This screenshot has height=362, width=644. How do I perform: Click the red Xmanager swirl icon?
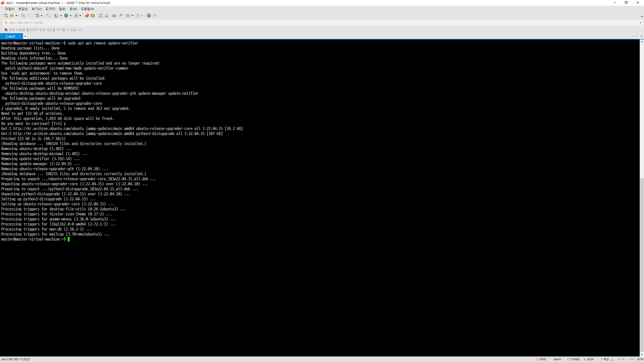pos(87,16)
